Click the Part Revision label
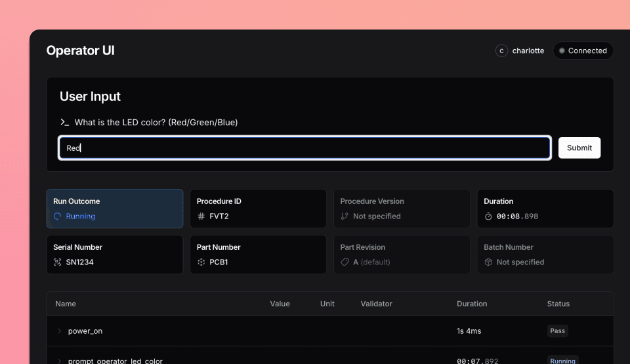 click(362, 247)
